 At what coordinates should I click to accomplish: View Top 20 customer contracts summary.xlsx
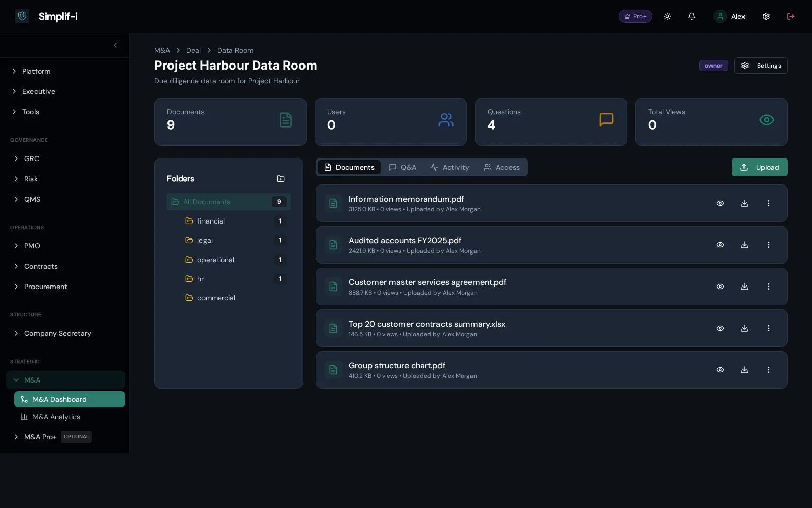tap(720, 328)
